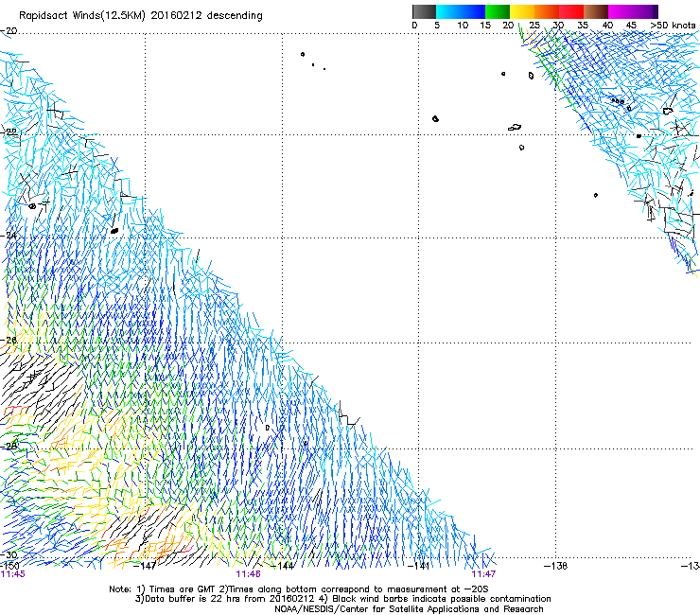The height and width of the screenshot is (615, 700).
Task: Select the -26 latitude axis label
Action: [9, 341]
